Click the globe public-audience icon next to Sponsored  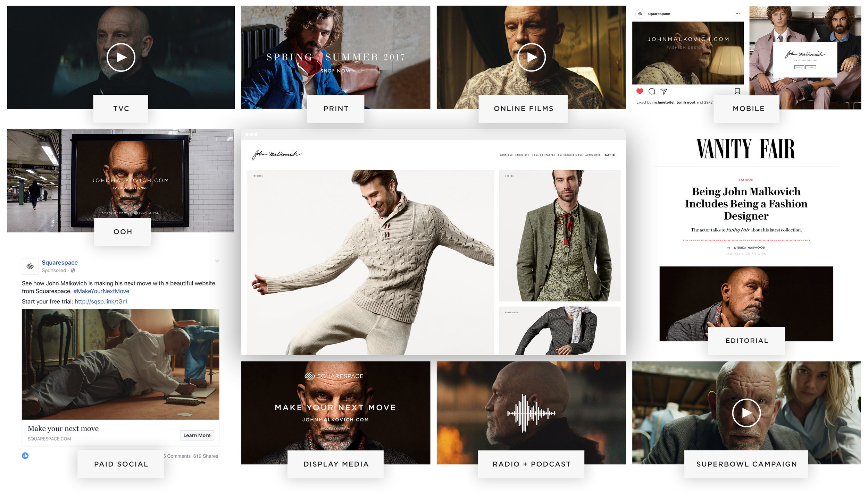[x=73, y=271]
